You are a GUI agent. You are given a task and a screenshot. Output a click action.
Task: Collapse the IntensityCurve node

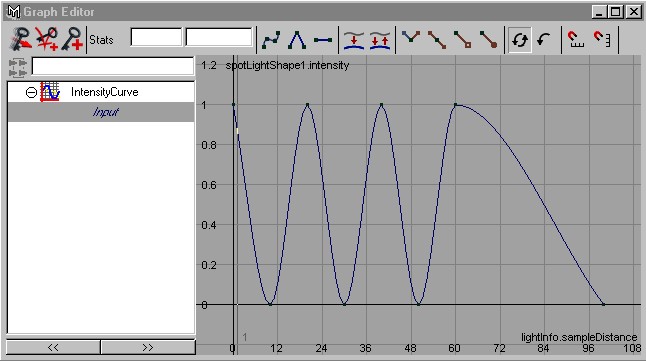31,92
